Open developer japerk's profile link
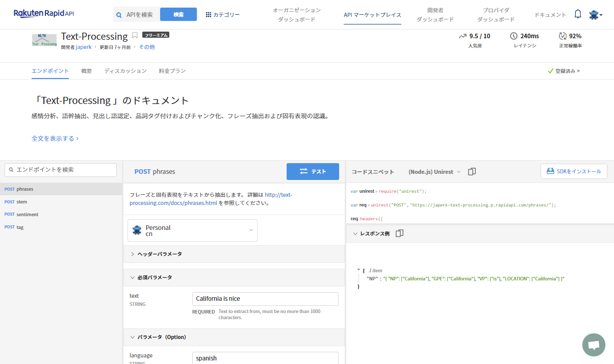Screen dimensions: 614x364 click(x=84, y=47)
